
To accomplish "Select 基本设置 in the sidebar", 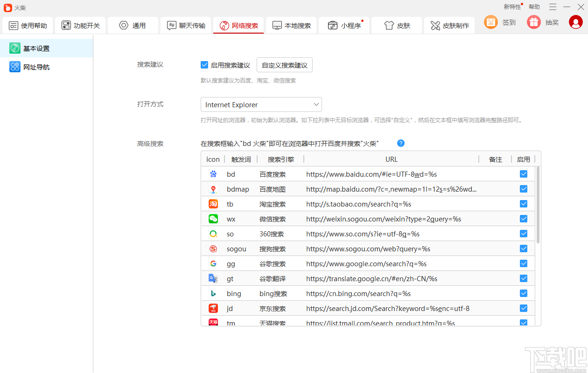I will click(46, 48).
